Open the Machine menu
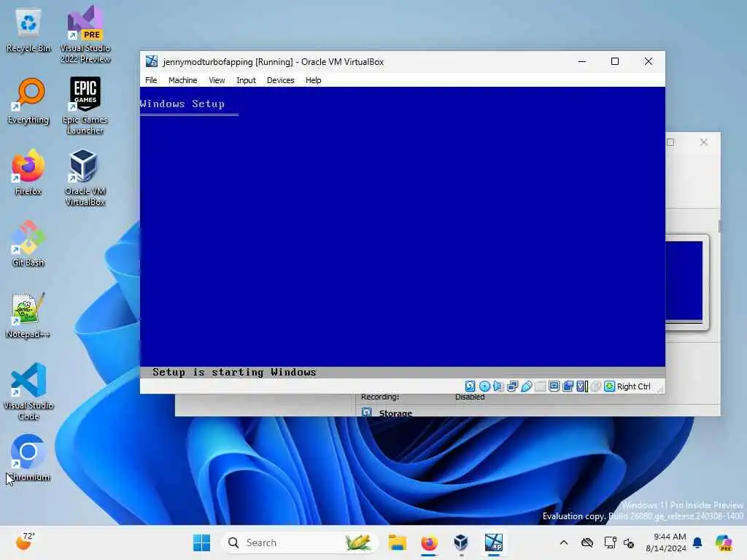The width and height of the screenshot is (747, 560). (182, 80)
